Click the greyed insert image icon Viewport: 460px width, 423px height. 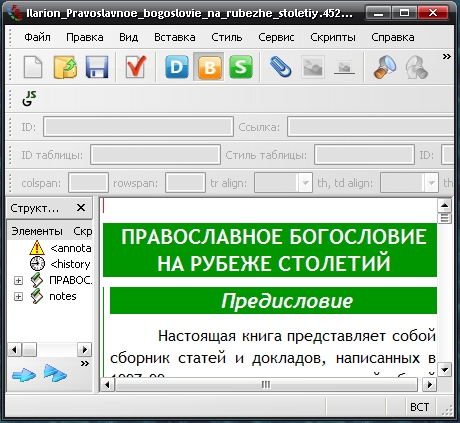coord(313,67)
